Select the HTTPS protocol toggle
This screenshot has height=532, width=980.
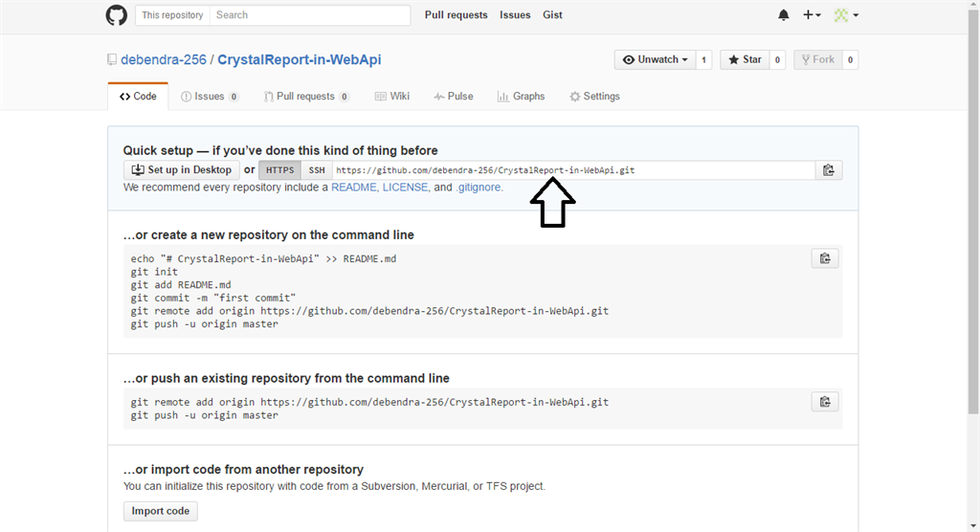(280, 170)
